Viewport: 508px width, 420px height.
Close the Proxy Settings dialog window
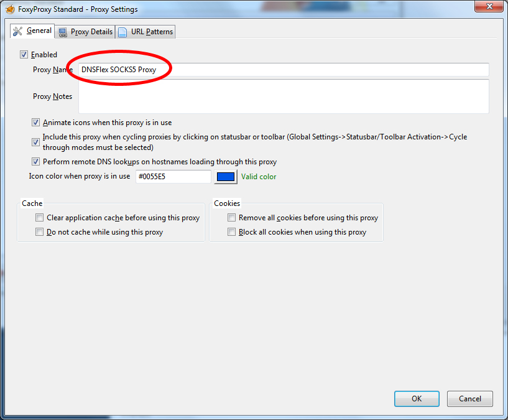click(489, 6)
